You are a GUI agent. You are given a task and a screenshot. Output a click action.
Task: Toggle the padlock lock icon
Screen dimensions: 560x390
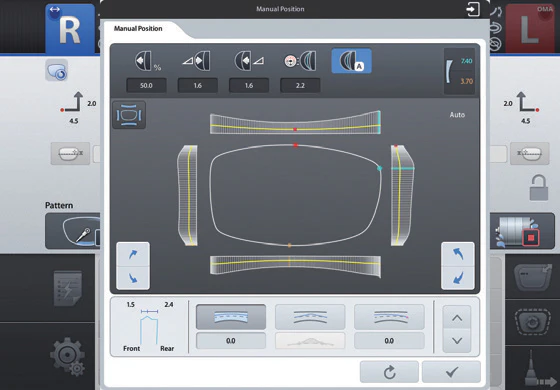tap(539, 188)
